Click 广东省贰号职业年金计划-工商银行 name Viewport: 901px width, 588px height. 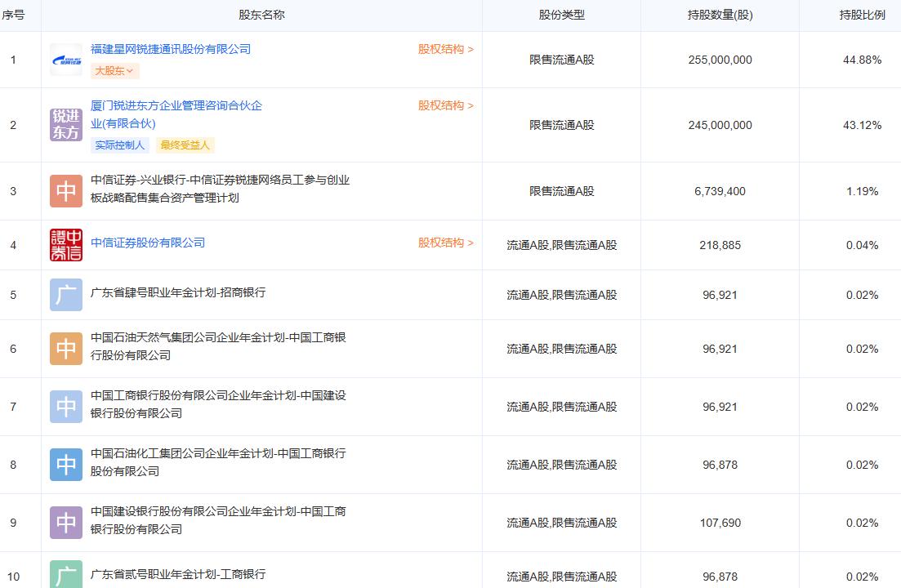178,574
